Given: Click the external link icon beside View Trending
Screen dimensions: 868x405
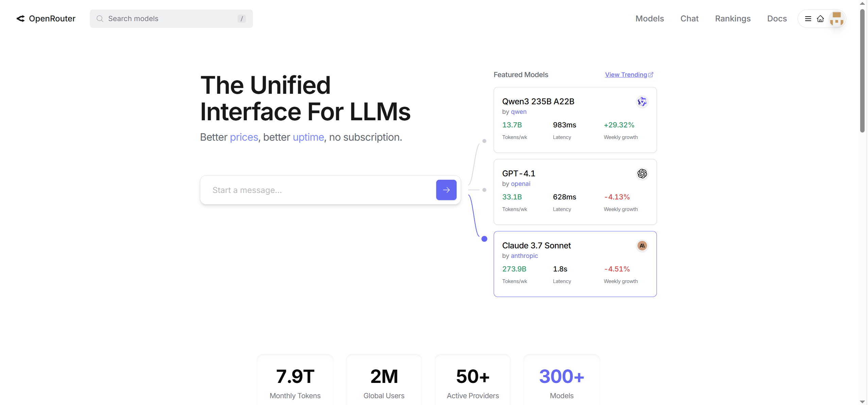Looking at the screenshot, I should pyautogui.click(x=651, y=75).
